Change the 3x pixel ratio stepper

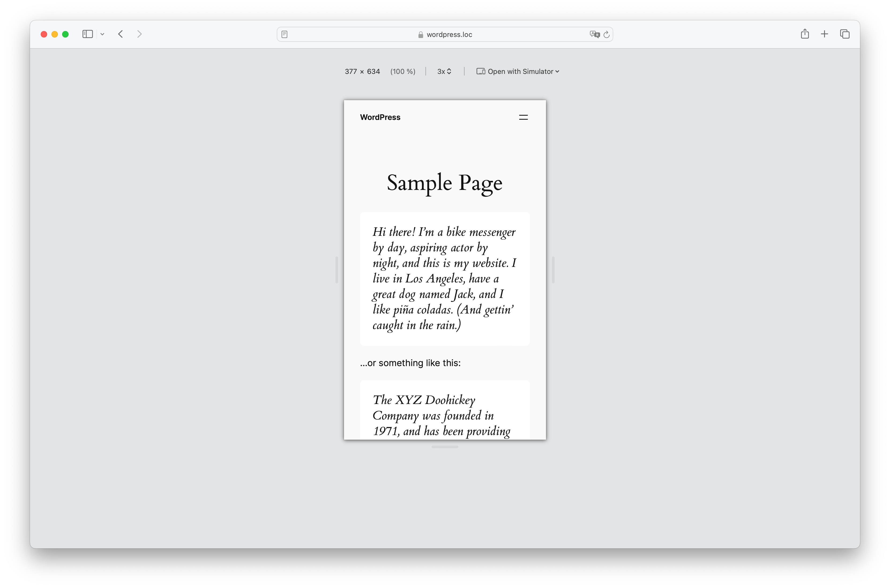click(x=444, y=71)
